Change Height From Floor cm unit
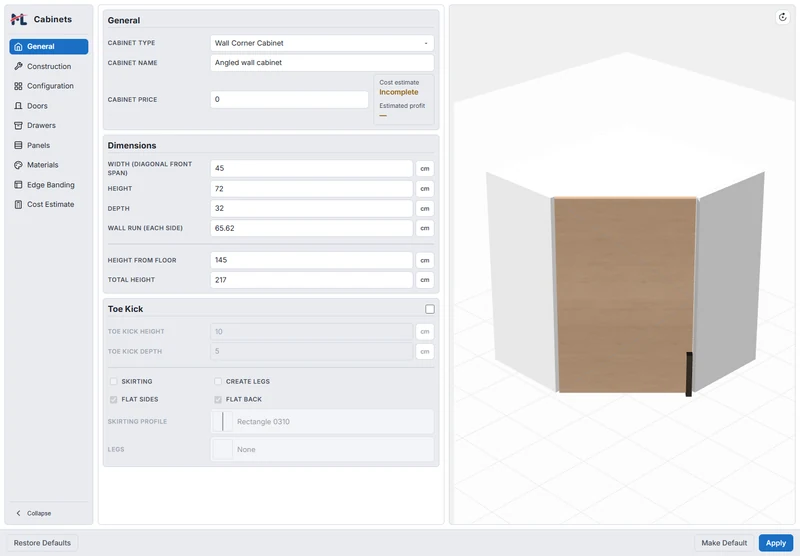 coord(424,260)
